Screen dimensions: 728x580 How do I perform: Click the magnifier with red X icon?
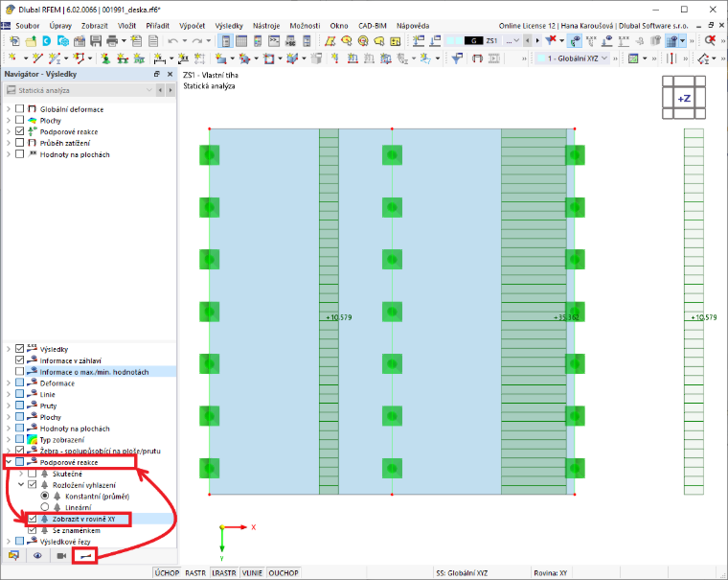(x=710, y=41)
